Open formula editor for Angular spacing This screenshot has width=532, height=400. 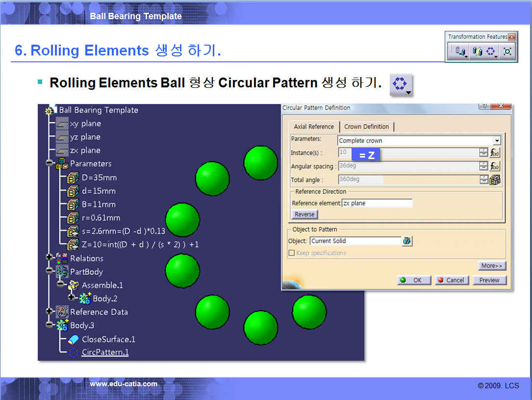495,166
